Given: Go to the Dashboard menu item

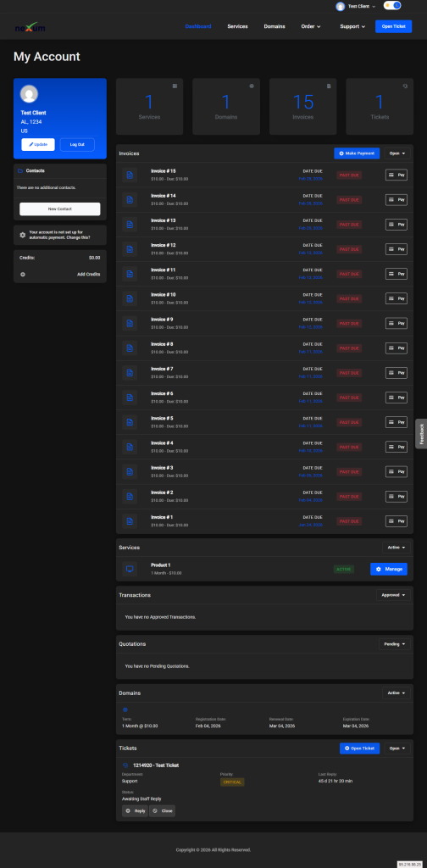Looking at the screenshot, I should [198, 26].
